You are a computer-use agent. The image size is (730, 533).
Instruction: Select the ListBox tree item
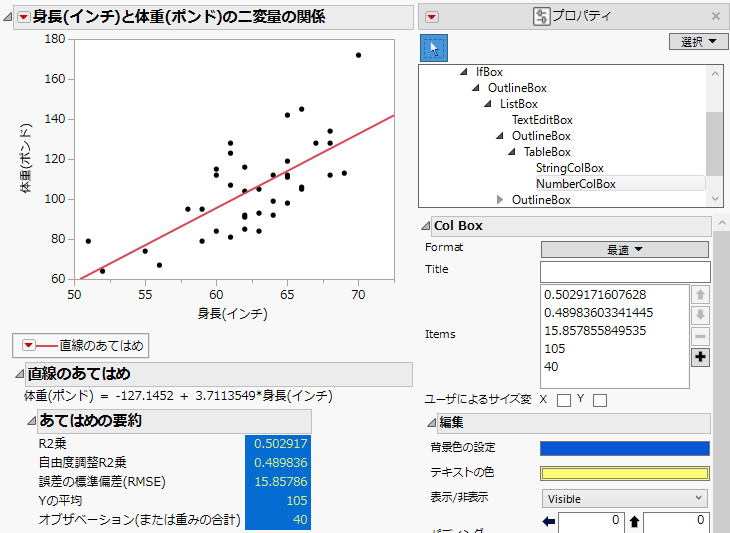[x=519, y=103]
